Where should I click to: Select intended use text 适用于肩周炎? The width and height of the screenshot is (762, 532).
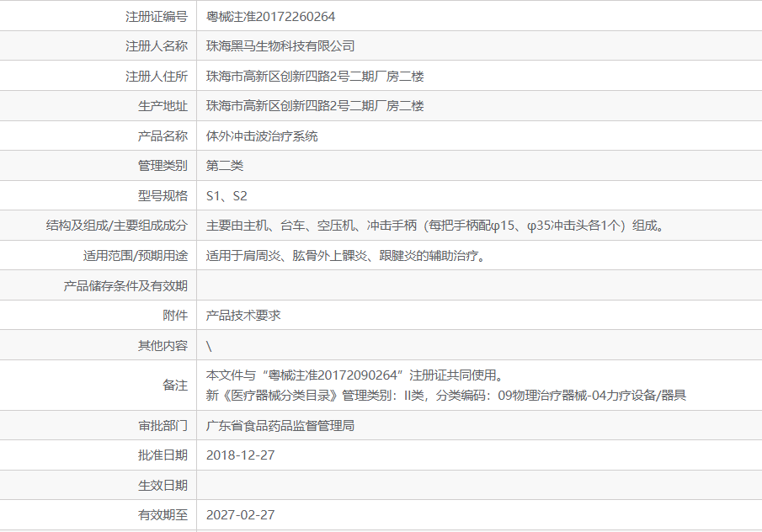(345, 256)
